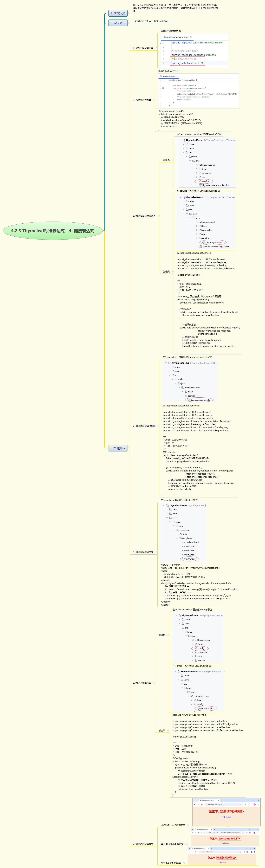Image resolution: width=265 pixels, height=868 pixels.
Task: Click 中文 link under Welcome to LZY~ heading
Action: pyautogui.click(x=223, y=843)
